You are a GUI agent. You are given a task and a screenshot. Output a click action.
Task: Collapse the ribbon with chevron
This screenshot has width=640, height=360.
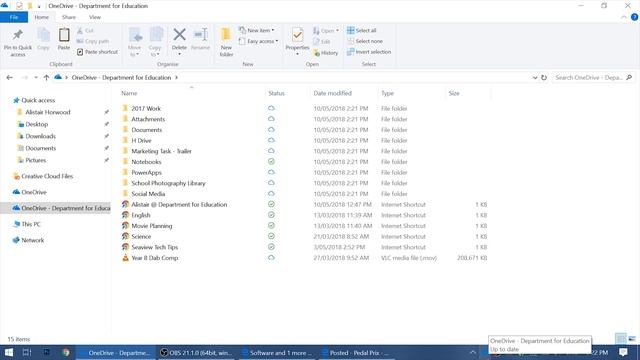coord(624,17)
